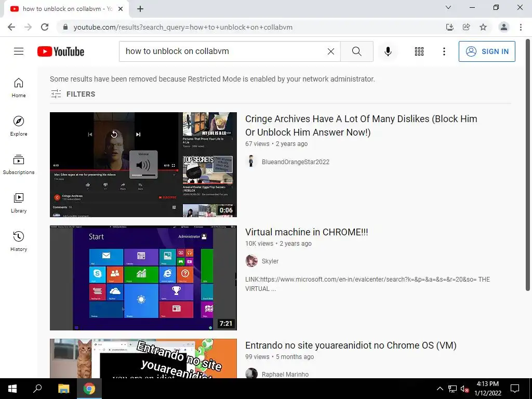
Task: Open a new browser tab
Action: [140, 9]
